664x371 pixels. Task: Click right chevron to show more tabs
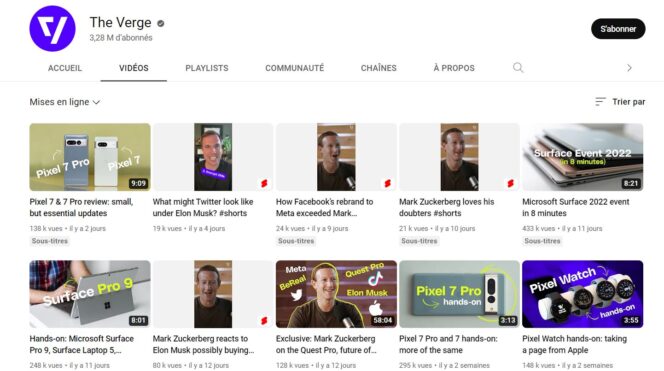629,68
